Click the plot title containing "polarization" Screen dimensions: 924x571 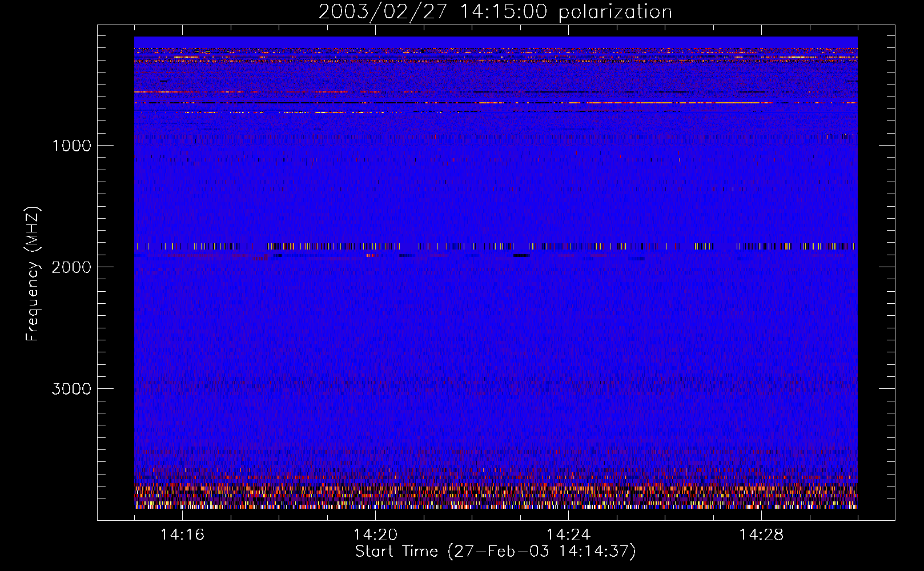coord(495,11)
